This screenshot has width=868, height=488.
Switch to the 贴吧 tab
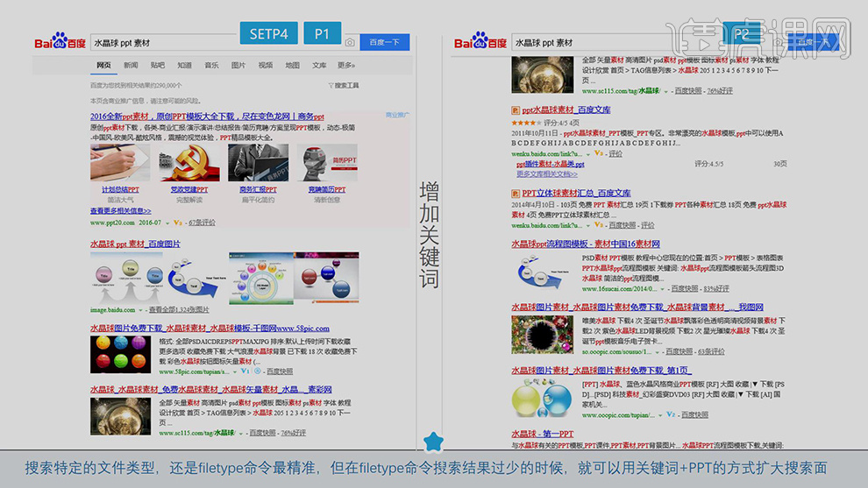point(158,66)
